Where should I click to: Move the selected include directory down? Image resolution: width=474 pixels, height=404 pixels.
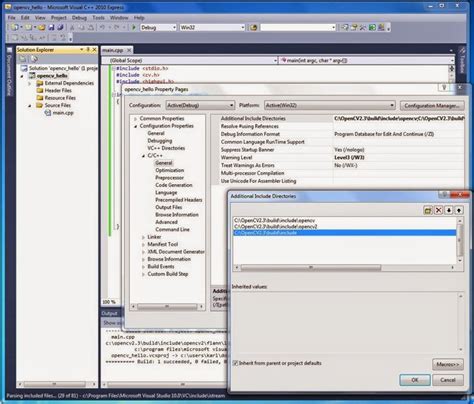449,210
